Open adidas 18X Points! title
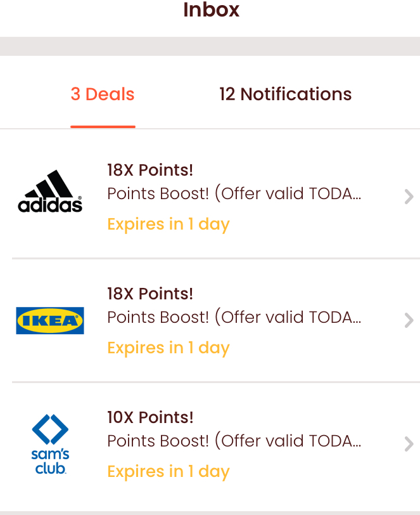The image size is (420, 515). tap(150, 170)
